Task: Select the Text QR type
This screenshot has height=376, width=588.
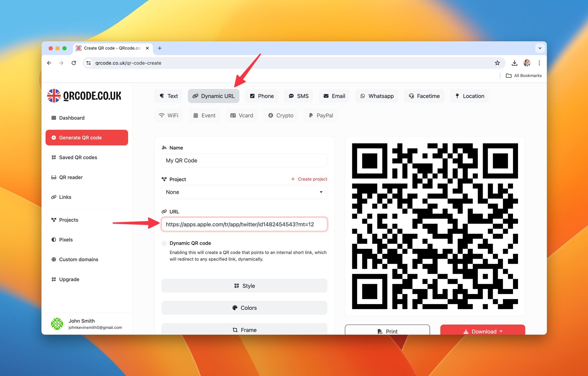Action: click(x=168, y=96)
